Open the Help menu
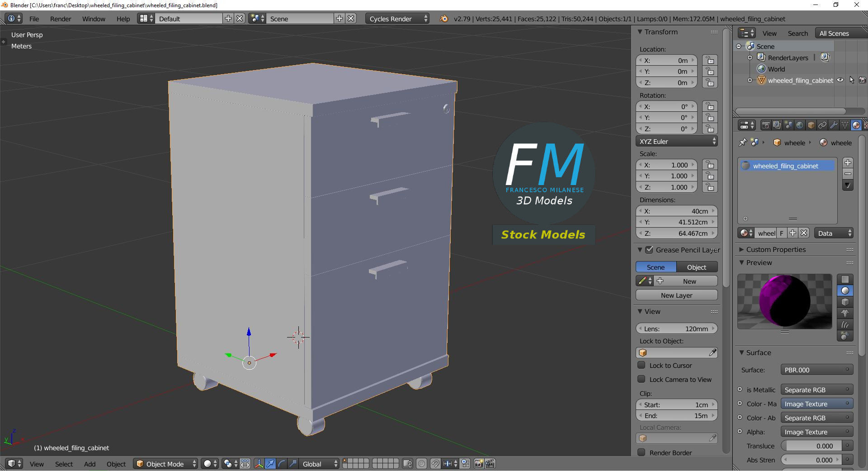The image size is (868, 471). [x=123, y=19]
